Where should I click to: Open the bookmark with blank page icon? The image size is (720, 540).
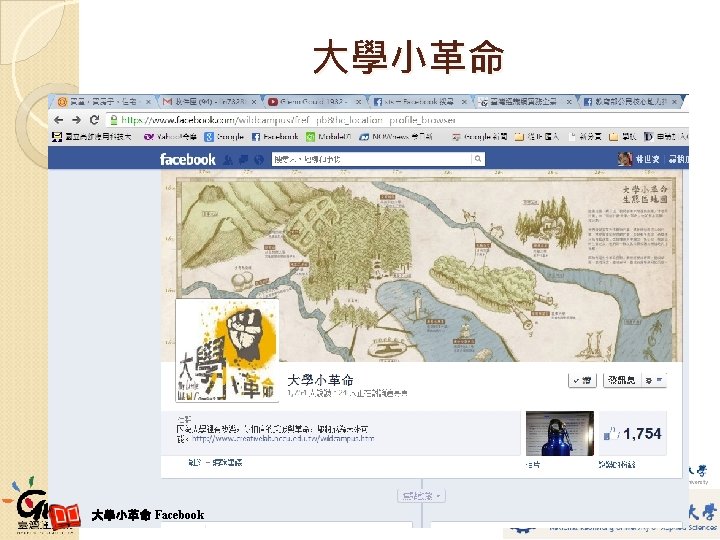[x=585, y=137]
